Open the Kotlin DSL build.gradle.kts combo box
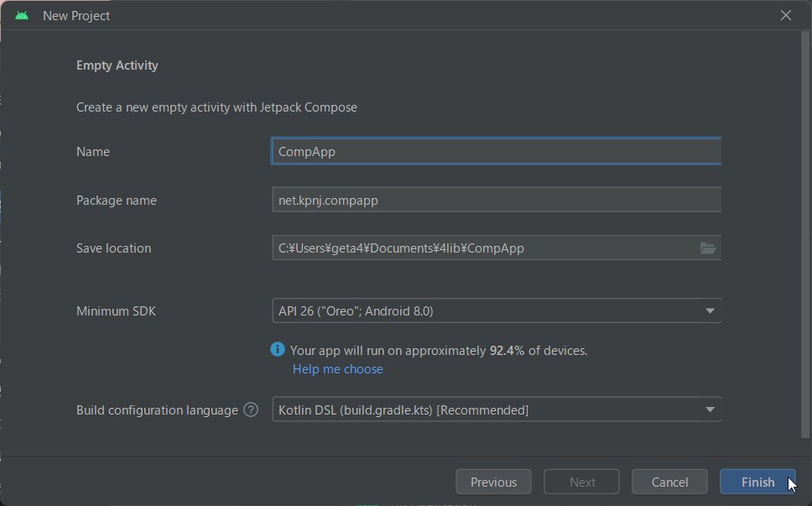Viewport: 812px width, 506px height. 497,409
